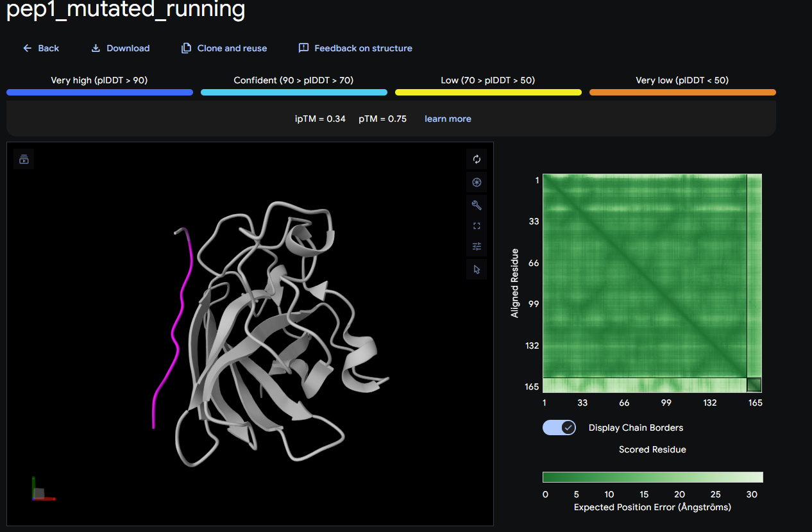Click the Very high pLDDT blue bar
This screenshot has height=532, width=812.
(x=99, y=92)
